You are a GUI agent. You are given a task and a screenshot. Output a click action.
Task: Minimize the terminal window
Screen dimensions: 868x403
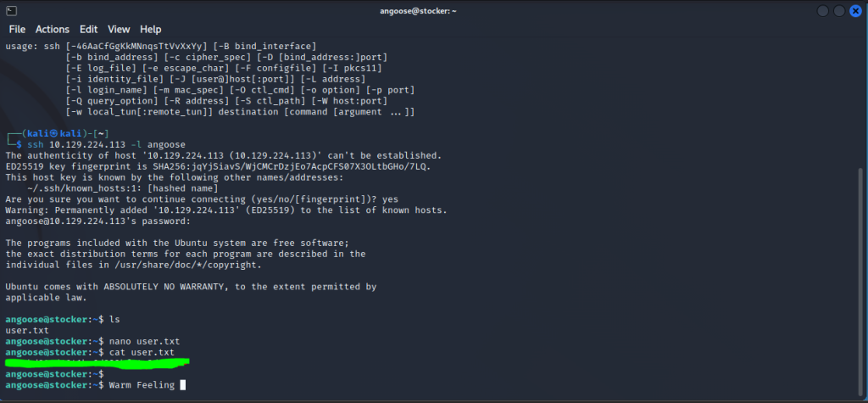(823, 11)
